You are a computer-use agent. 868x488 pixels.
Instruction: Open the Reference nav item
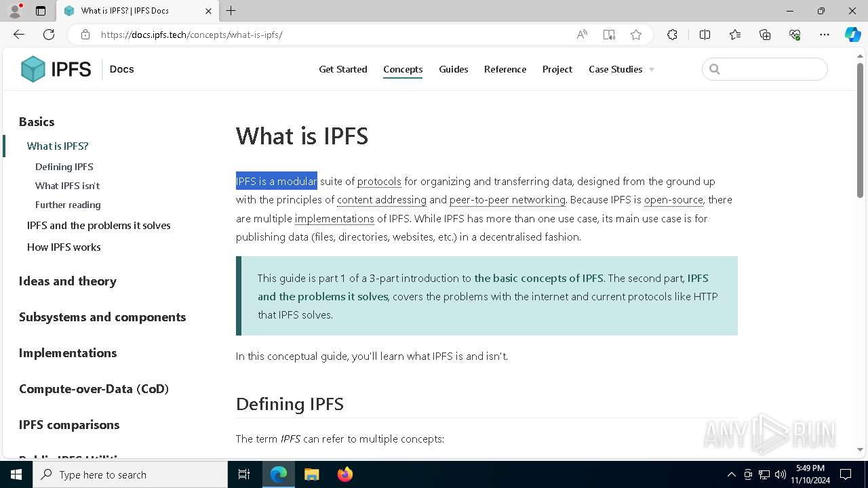505,69
